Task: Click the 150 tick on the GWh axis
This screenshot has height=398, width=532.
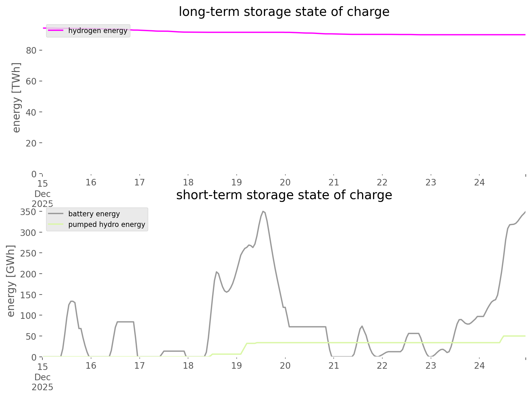Action: tap(29, 295)
